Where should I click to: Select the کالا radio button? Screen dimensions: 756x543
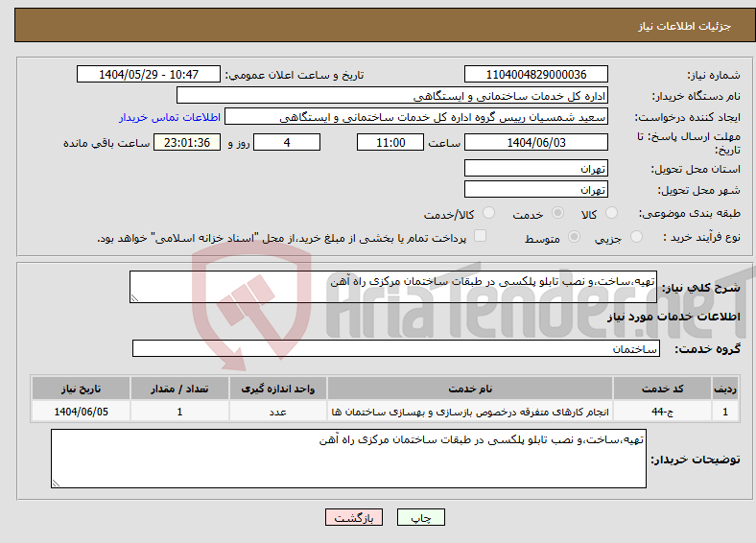click(611, 213)
